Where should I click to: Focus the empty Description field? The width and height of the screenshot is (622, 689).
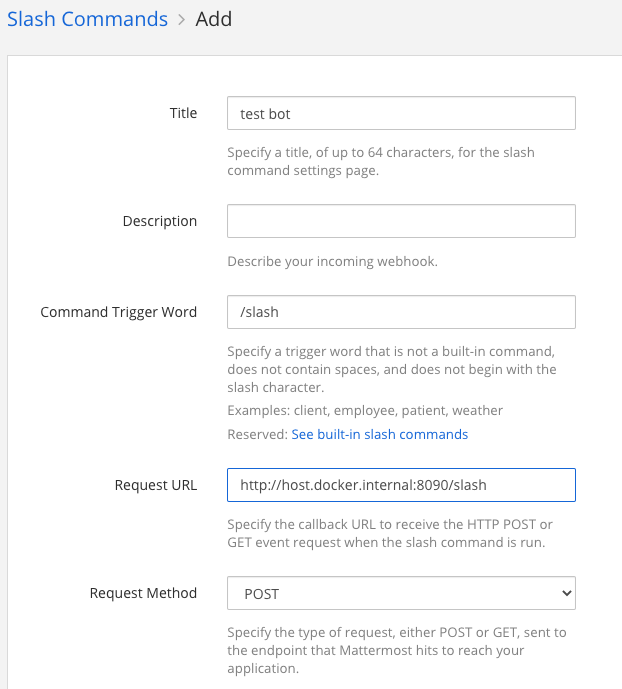tap(401, 221)
